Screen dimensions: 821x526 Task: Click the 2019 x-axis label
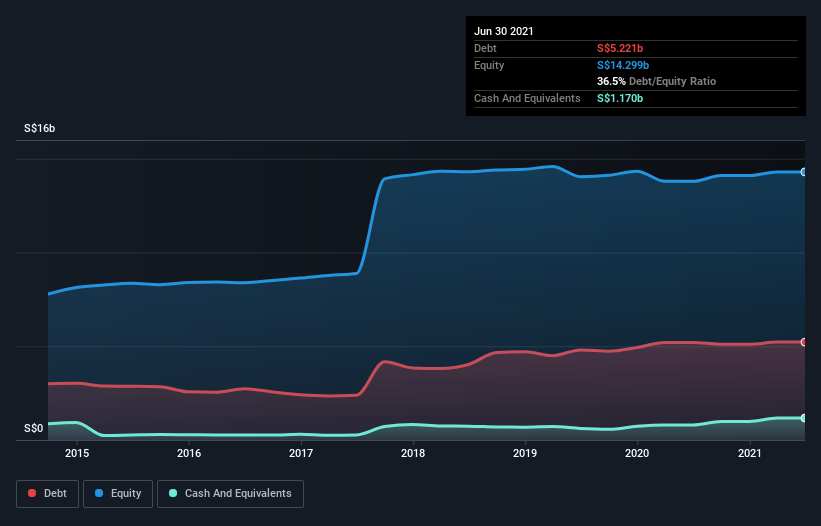click(525, 453)
